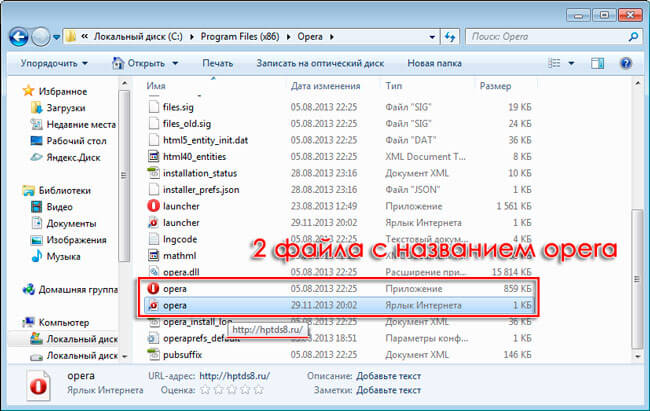
Task: Select the operaprefs_default file icon
Action: tap(154, 338)
